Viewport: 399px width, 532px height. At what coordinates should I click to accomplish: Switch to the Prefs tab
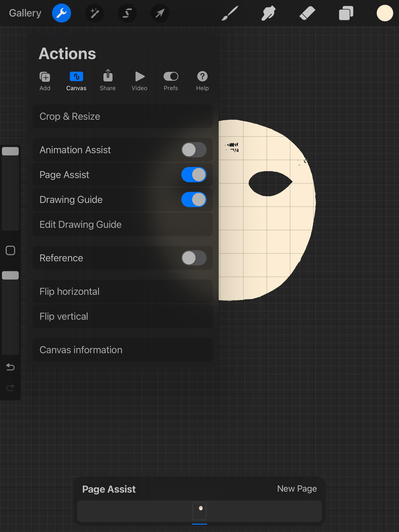171,81
